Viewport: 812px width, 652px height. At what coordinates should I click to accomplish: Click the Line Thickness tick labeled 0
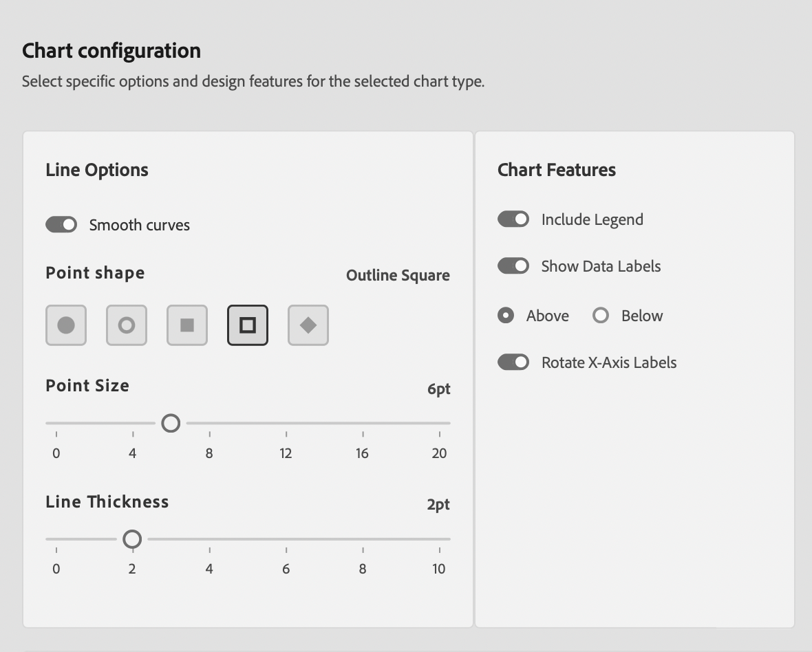[56, 569]
